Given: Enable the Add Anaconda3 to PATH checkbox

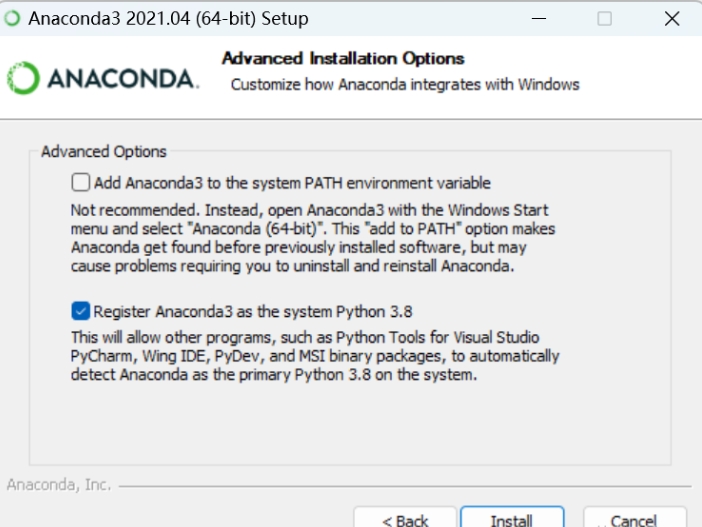Looking at the screenshot, I should (x=81, y=183).
